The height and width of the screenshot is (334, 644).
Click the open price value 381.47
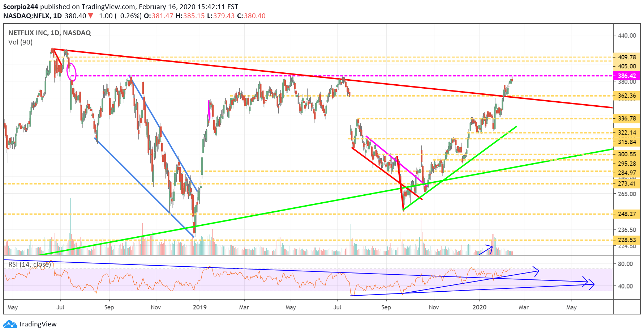pyautogui.click(x=163, y=16)
